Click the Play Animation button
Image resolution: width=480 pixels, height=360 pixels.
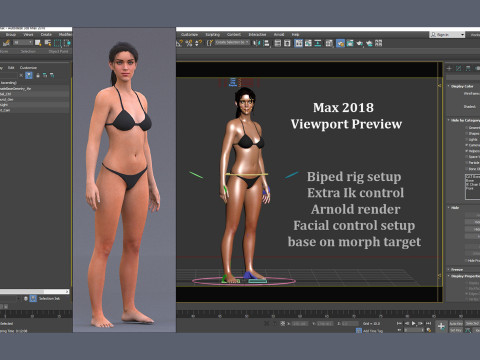pos(413,323)
